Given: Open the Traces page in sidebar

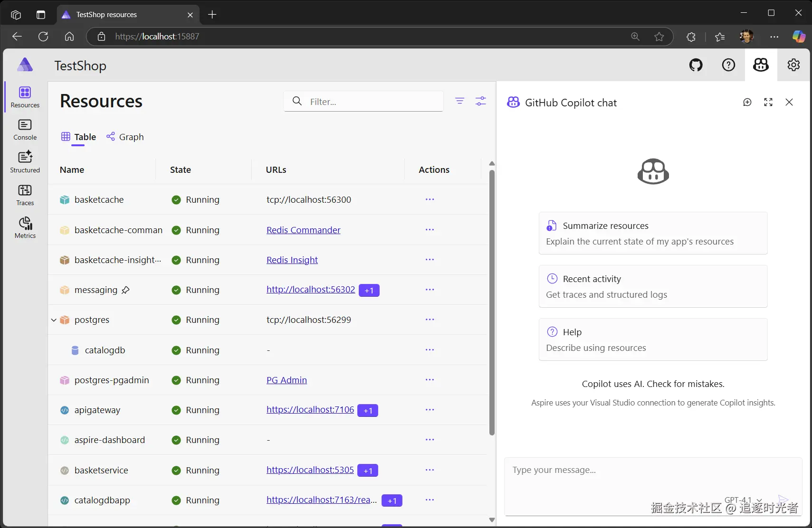Looking at the screenshot, I should pyautogui.click(x=25, y=195).
